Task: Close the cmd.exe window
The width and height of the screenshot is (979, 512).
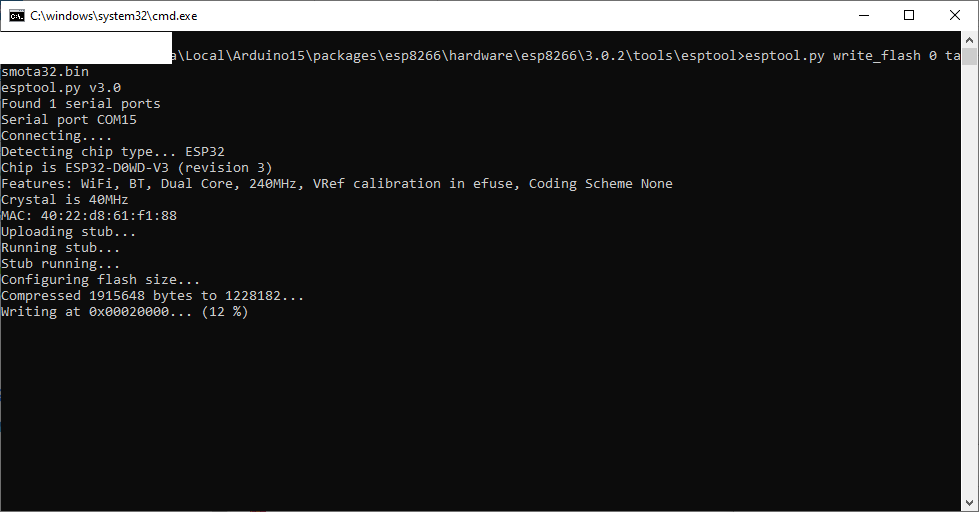Action: [955, 16]
